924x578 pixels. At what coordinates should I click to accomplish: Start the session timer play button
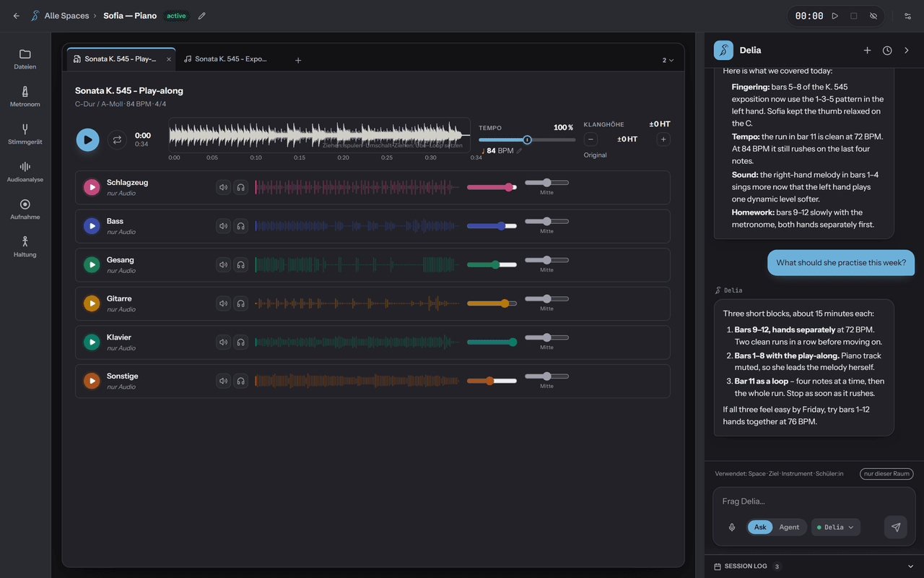pos(835,16)
